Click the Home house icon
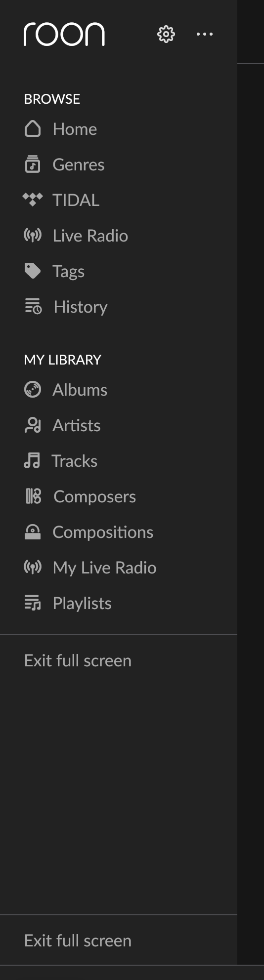The height and width of the screenshot is (980, 264). 33,129
